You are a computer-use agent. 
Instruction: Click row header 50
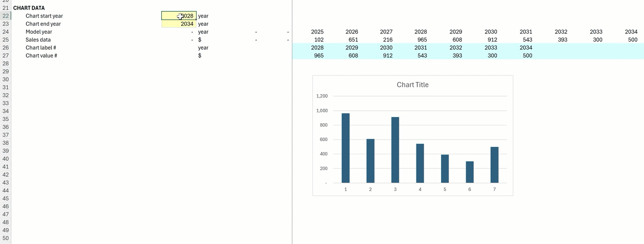[5, 238]
